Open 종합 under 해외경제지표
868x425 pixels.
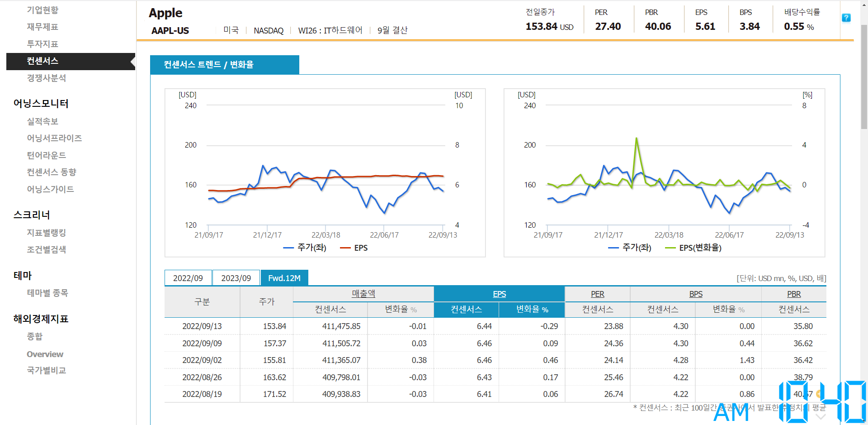[x=35, y=336]
